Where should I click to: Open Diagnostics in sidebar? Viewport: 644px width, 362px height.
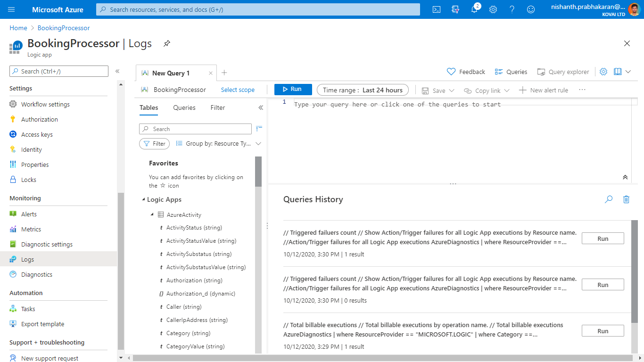pyautogui.click(x=37, y=274)
